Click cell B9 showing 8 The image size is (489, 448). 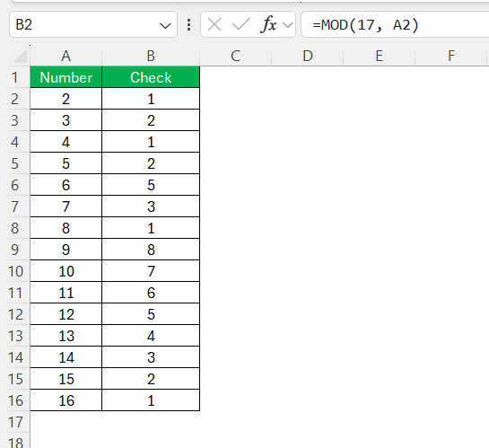click(151, 250)
